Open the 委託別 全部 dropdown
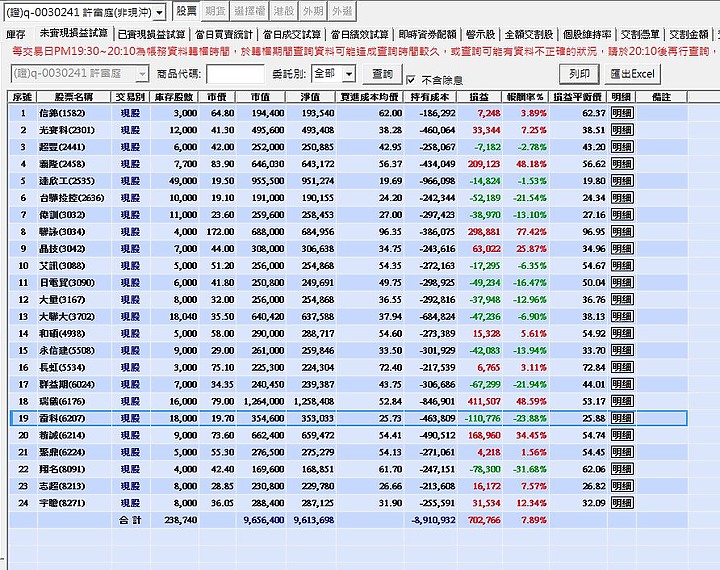The height and width of the screenshot is (570, 720). (x=349, y=73)
